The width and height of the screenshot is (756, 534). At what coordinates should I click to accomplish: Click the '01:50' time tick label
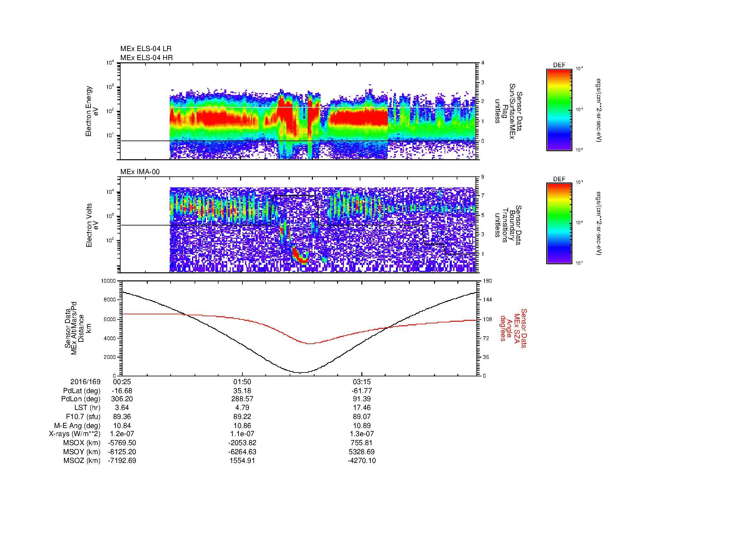point(242,382)
